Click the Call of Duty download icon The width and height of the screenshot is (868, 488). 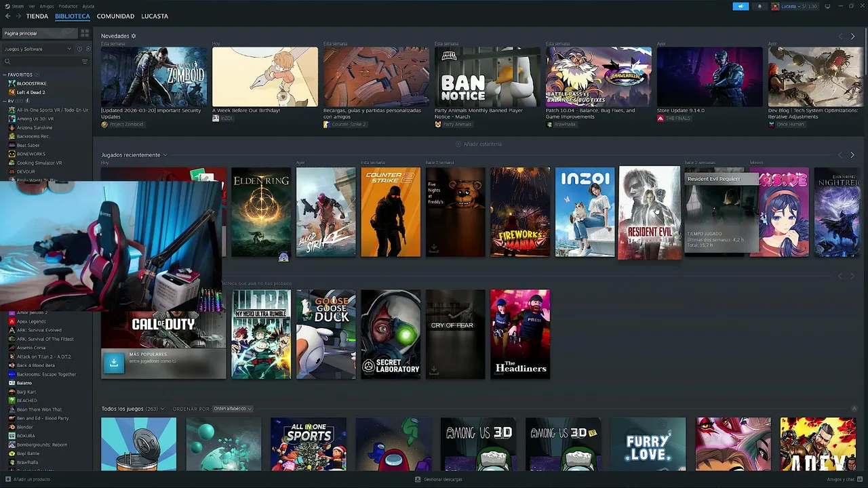click(114, 363)
